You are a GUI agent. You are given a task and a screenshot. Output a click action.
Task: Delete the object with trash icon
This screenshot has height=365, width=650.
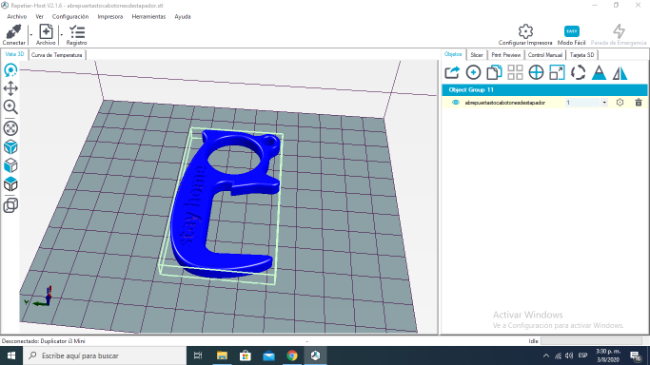point(638,102)
